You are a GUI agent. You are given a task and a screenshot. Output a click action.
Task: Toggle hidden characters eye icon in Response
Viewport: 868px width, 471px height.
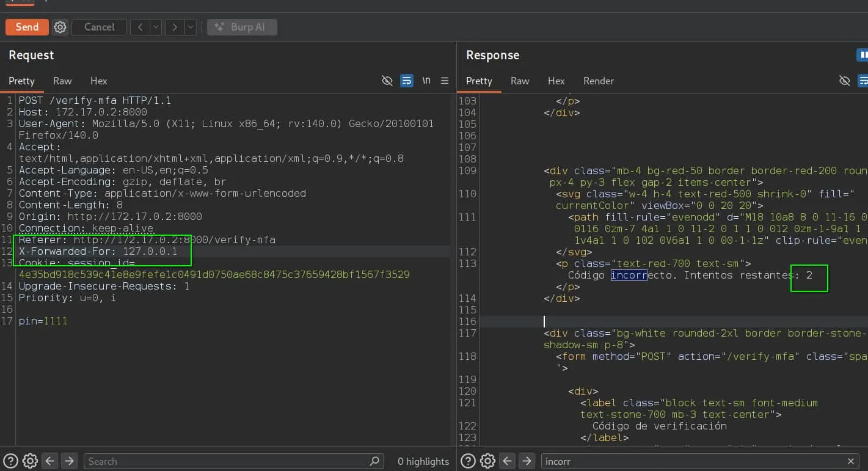coord(845,81)
